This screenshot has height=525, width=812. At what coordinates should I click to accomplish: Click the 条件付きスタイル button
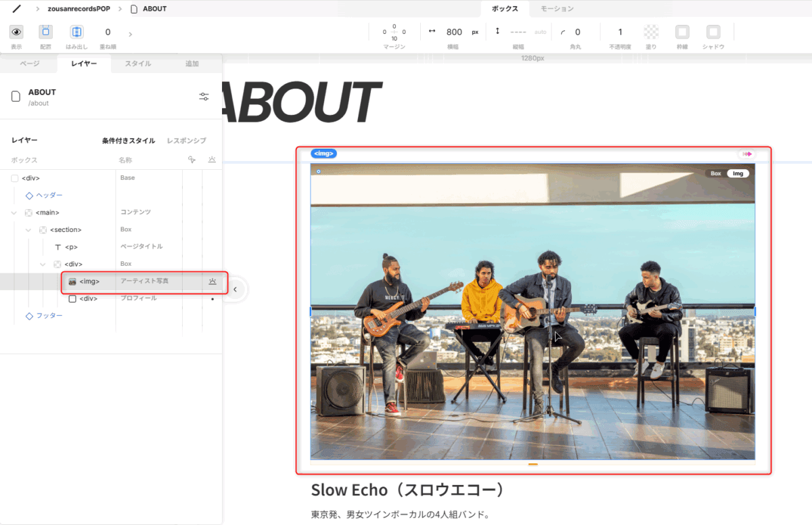[129, 141]
